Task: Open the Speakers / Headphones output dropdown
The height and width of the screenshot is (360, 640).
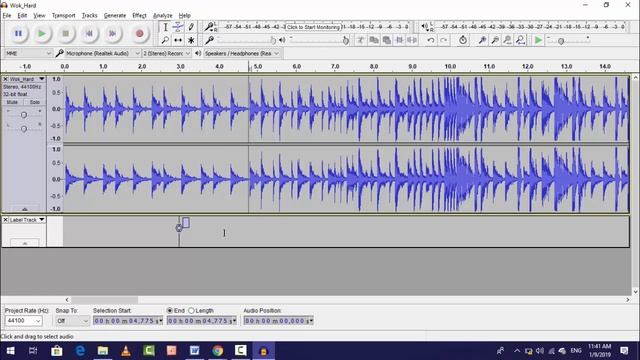Action: coord(242,53)
